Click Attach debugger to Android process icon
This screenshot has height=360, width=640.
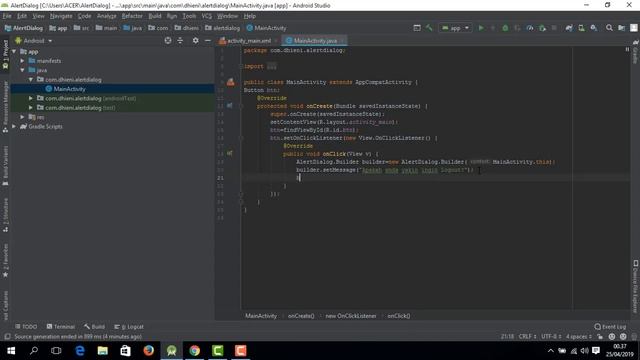click(x=542, y=28)
